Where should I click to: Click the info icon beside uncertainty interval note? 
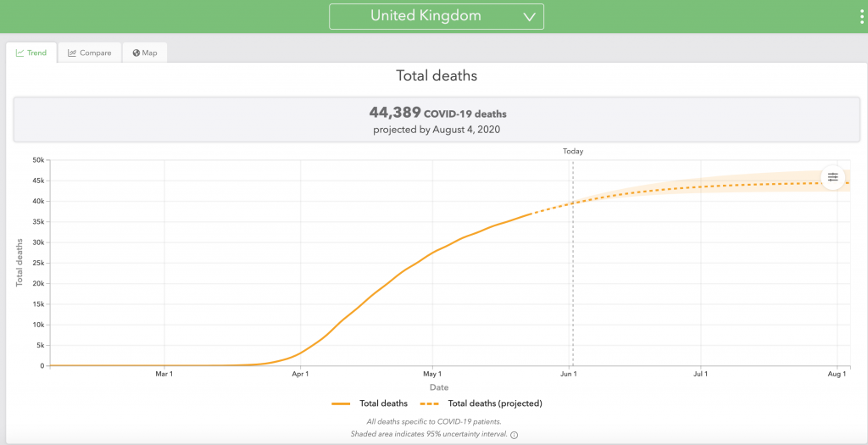(x=514, y=435)
